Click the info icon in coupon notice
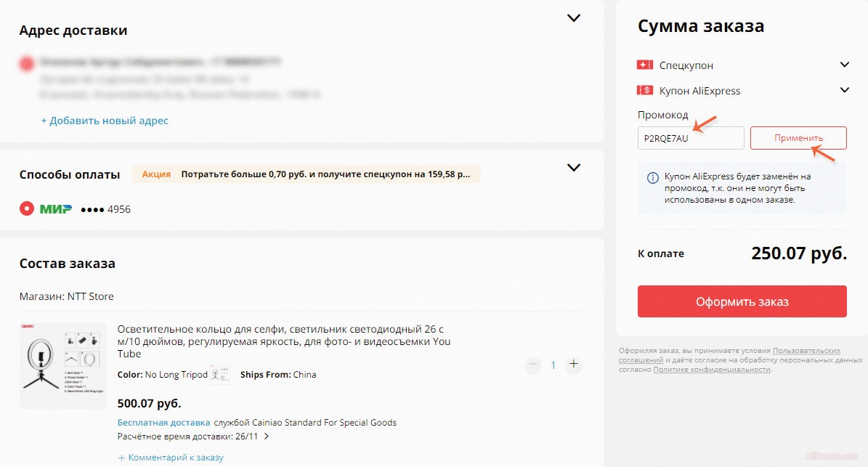This screenshot has height=467, width=868. [652, 177]
